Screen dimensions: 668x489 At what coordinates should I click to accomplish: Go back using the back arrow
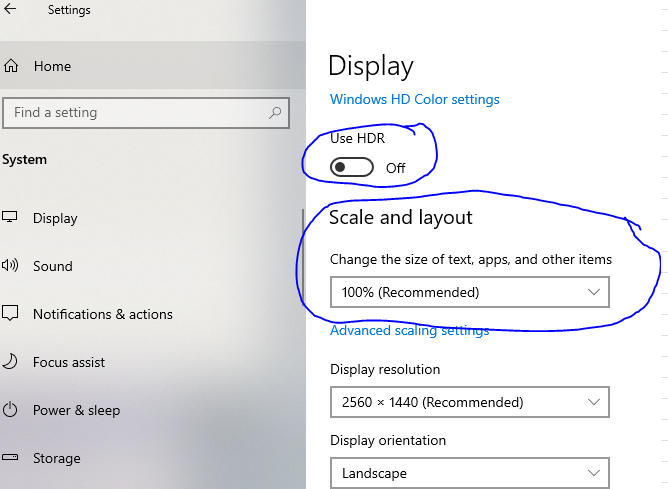point(9,9)
